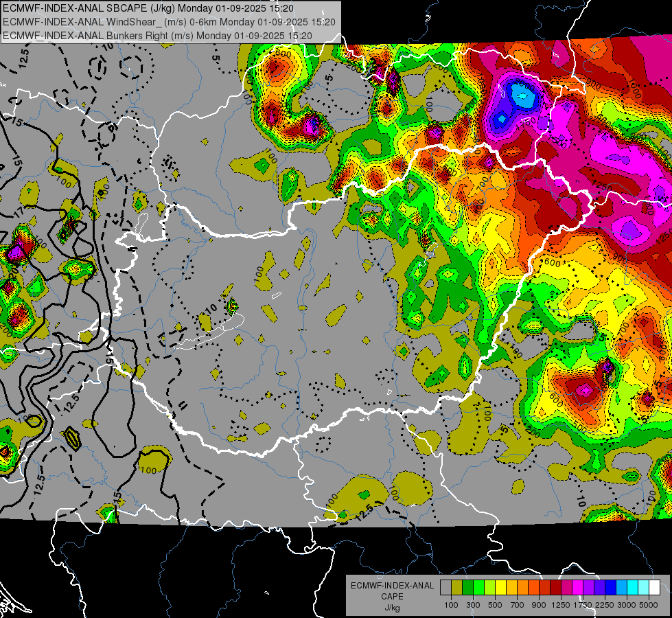Click the 900 value under legend
The width and height of the screenshot is (672, 618).
[x=539, y=605]
